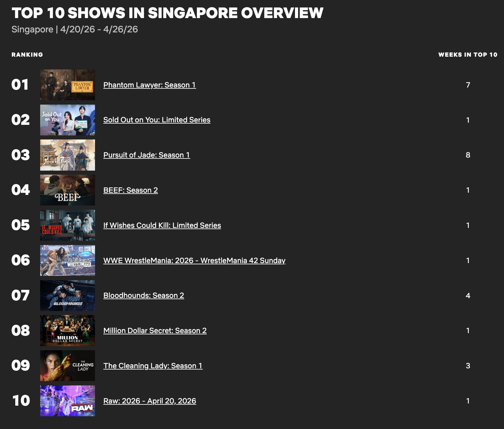Click the If Wishes Could Kill thumbnail
Screen dimensions: 504x429
point(68,225)
